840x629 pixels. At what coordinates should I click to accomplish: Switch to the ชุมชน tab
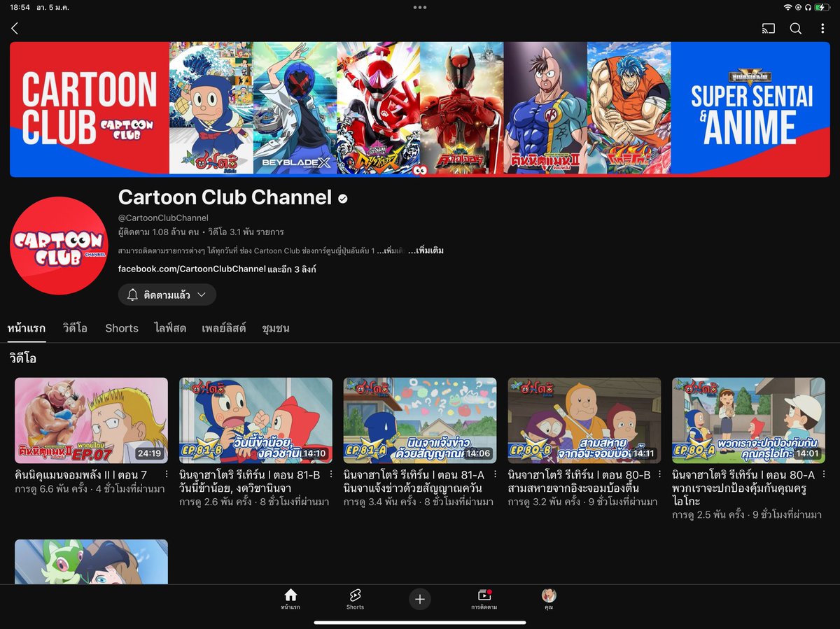(x=276, y=328)
